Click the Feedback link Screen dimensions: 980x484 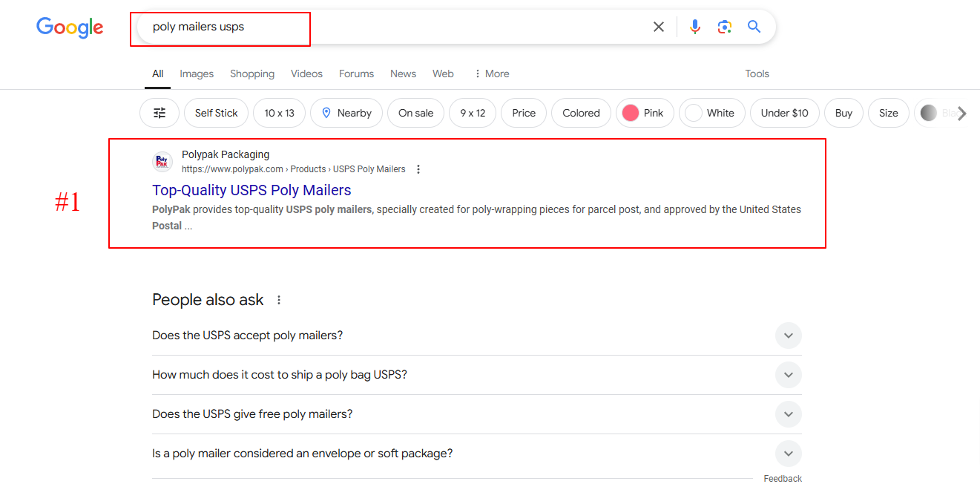(x=783, y=479)
